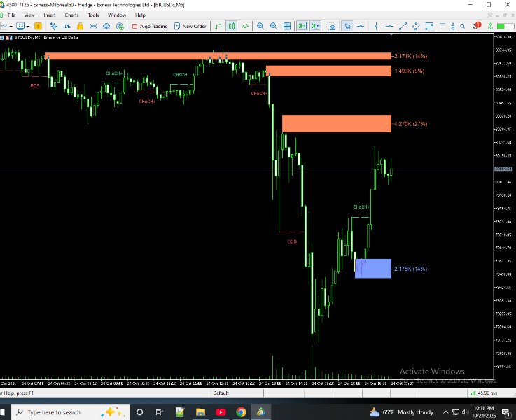
Task: Select the text label tool
Action: (x=442, y=27)
